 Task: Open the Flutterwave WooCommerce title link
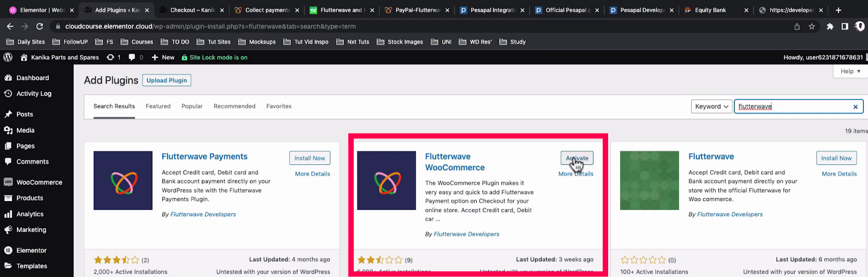[x=455, y=162]
